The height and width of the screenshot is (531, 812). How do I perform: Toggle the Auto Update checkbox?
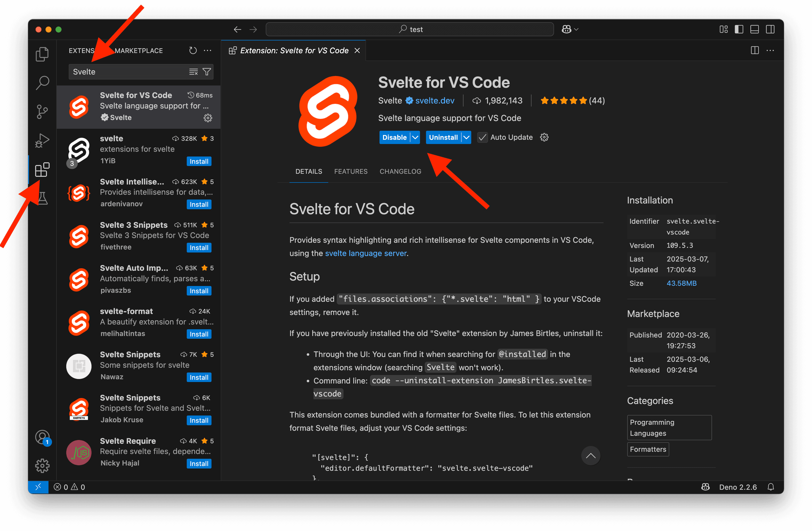pos(482,137)
